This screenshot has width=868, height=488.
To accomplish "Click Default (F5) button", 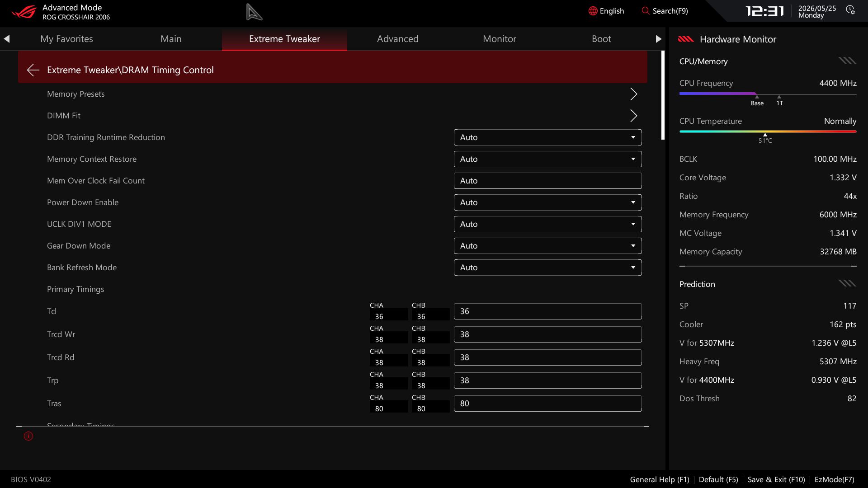I will click(x=718, y=479).
